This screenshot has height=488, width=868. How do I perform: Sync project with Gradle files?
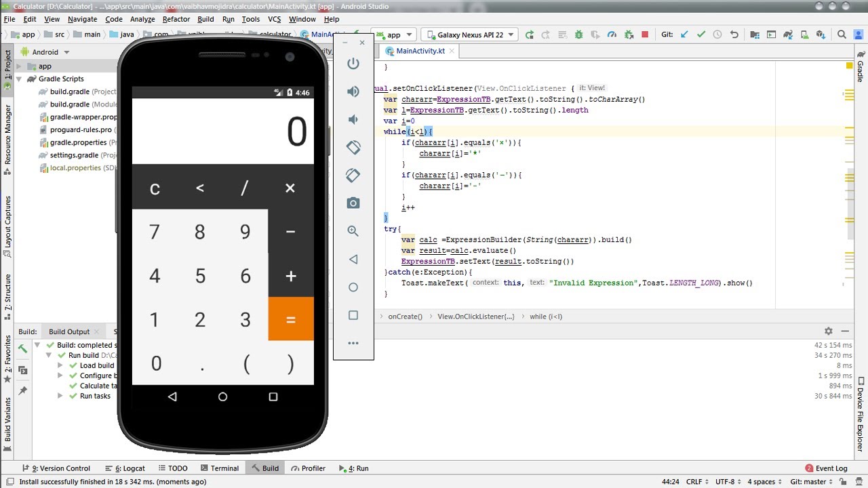coord(788,35)
